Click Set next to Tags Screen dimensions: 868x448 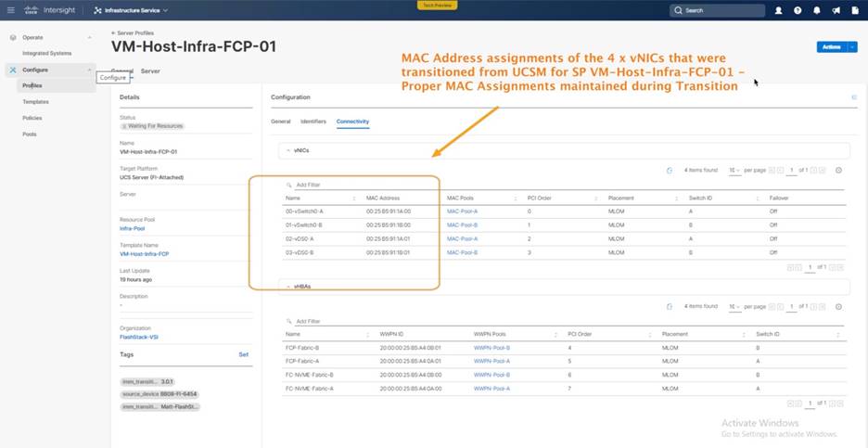[244, 354]
